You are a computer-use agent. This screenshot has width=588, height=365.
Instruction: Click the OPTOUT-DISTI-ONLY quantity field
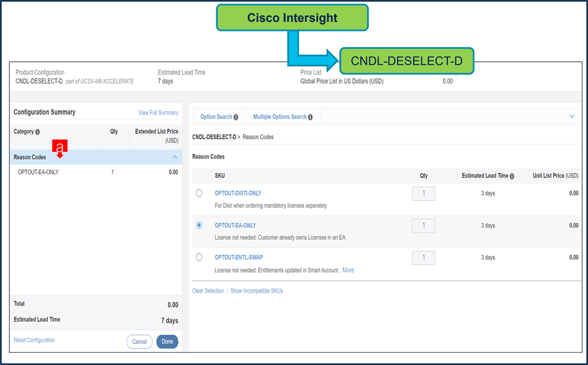(x=423, y=194)
